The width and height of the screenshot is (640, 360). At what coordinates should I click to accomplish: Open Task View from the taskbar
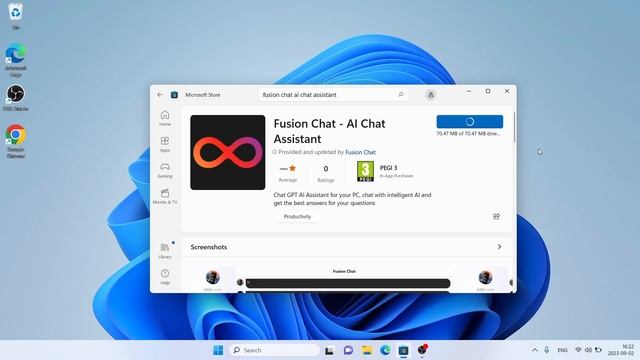coord(329,350)
